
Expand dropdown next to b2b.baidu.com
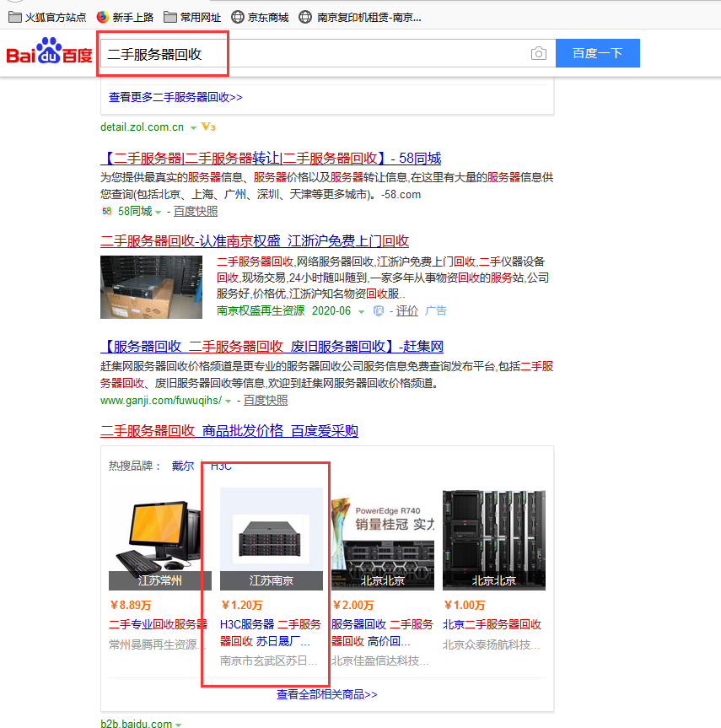[178, 724]
